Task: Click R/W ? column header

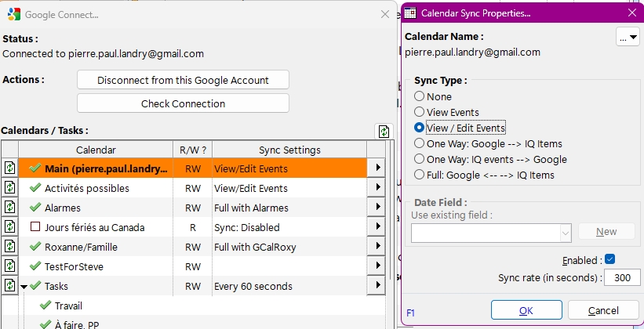Action: tap(193, 150)
